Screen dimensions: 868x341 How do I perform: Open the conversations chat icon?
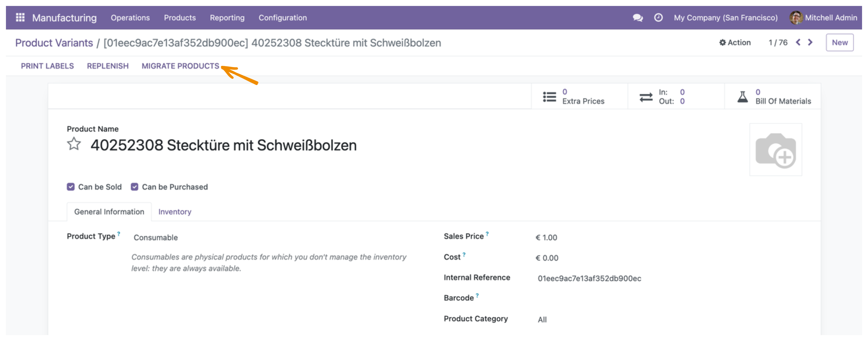click(x=638, y=17)
